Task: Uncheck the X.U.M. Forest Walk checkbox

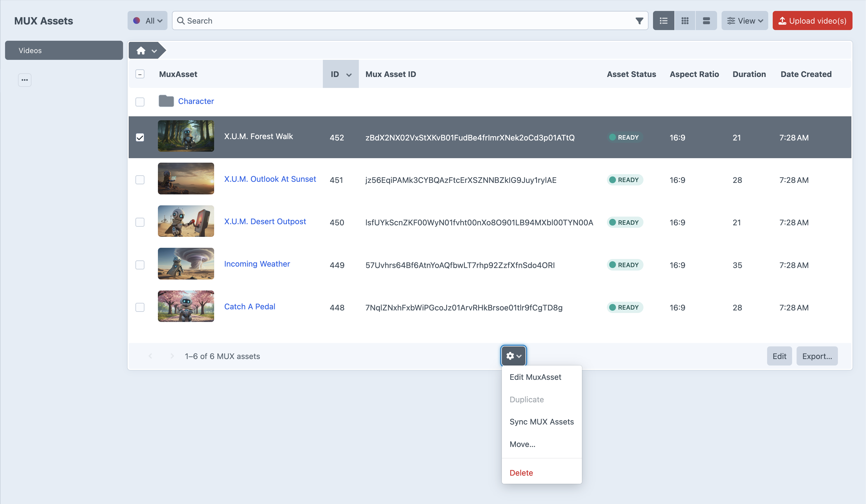Action: tap(140, 137)
